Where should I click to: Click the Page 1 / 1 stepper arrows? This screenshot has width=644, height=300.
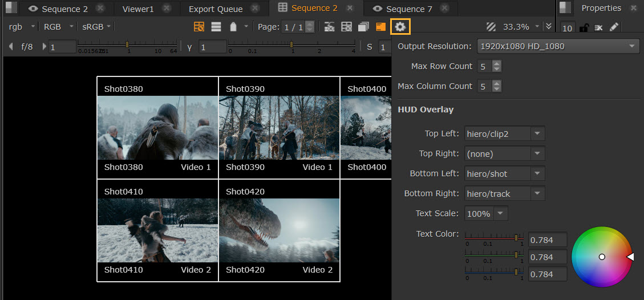(310, 27)
